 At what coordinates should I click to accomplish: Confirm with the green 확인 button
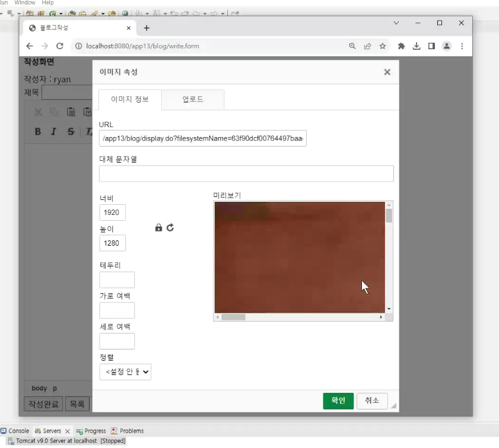pos(338,401)
